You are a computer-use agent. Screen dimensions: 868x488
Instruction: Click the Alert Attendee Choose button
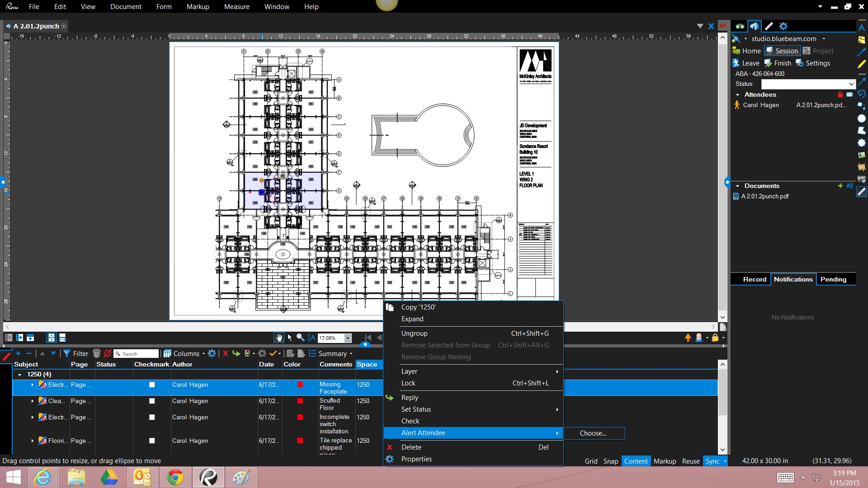coord(593,432)
